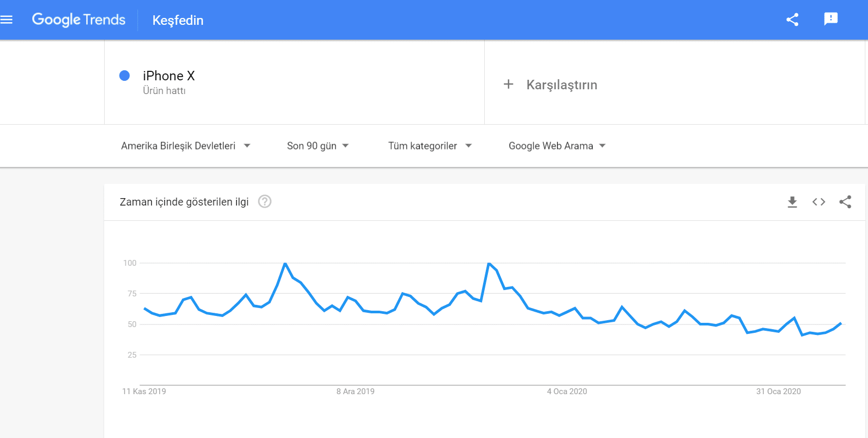Add a comparison term with Karşılaştırın

(551, 85)
